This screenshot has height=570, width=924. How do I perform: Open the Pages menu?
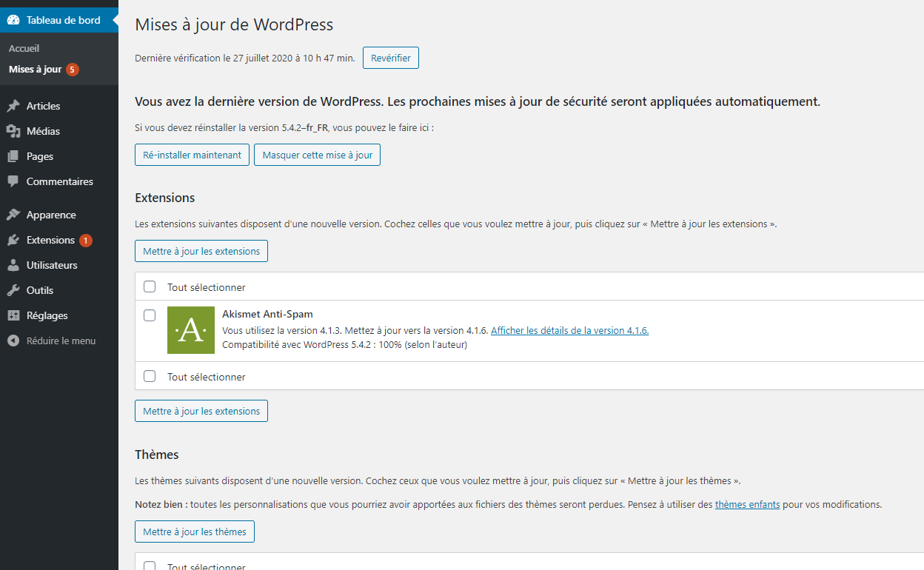59,156
